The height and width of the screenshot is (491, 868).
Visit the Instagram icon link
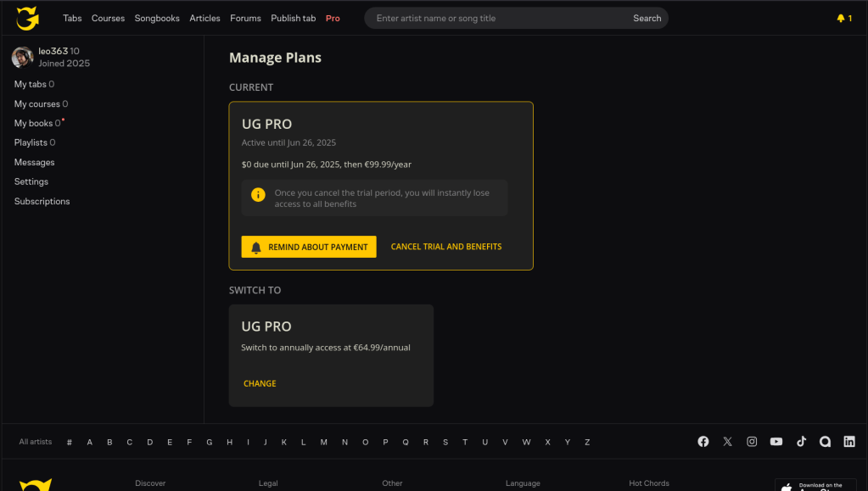pyautogui.click(x=752, y=442)
